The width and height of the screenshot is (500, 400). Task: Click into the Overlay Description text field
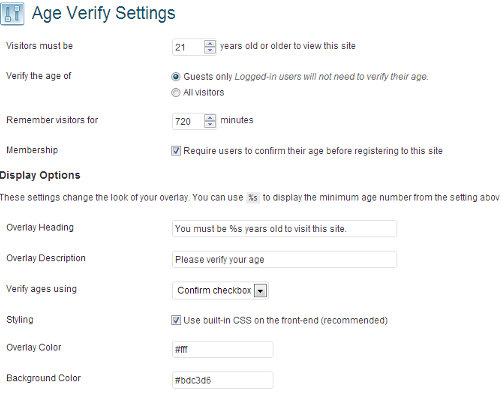[284, 259]
